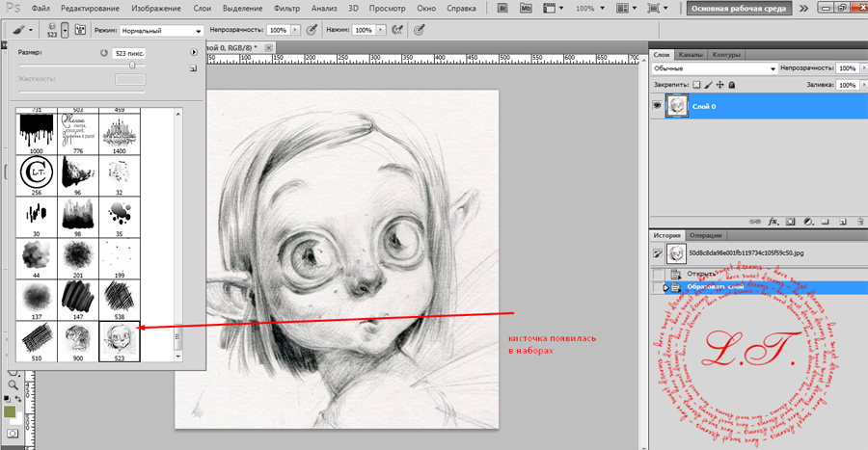Add a layer style (fx)
The image size is (868, 450).
[x=773, y=222]
